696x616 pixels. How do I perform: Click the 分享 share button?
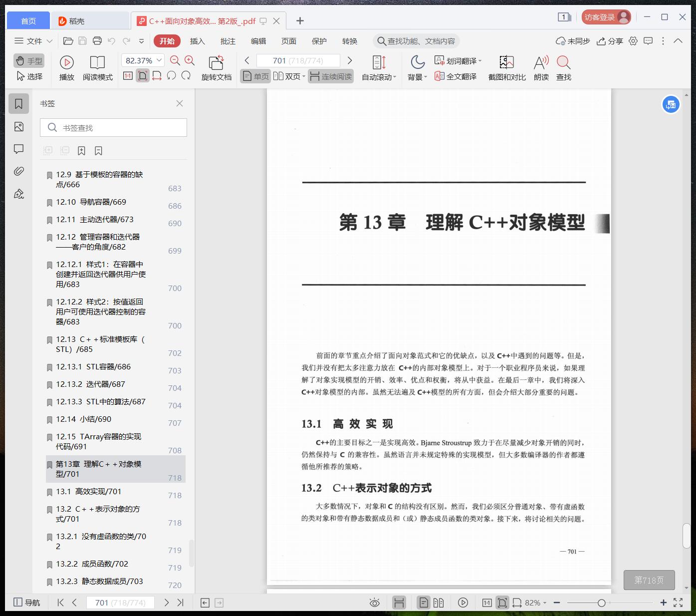coord(610,41)
